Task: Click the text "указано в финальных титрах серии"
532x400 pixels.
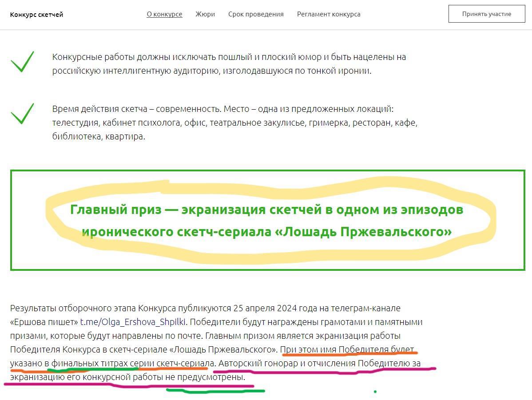Action: [82, 363]
